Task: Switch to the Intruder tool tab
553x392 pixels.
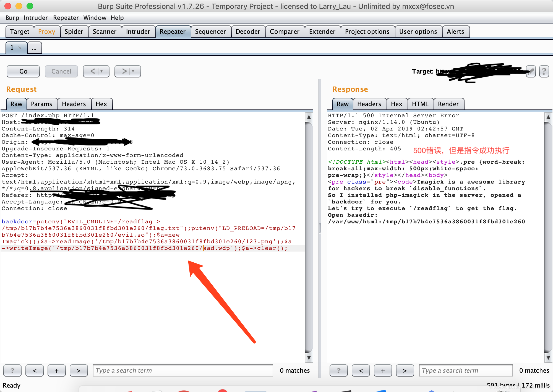Action: [138, 32]
